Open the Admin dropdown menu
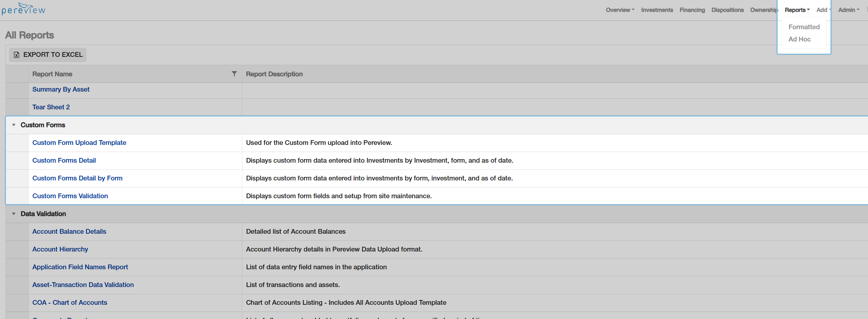 point(848,10)
